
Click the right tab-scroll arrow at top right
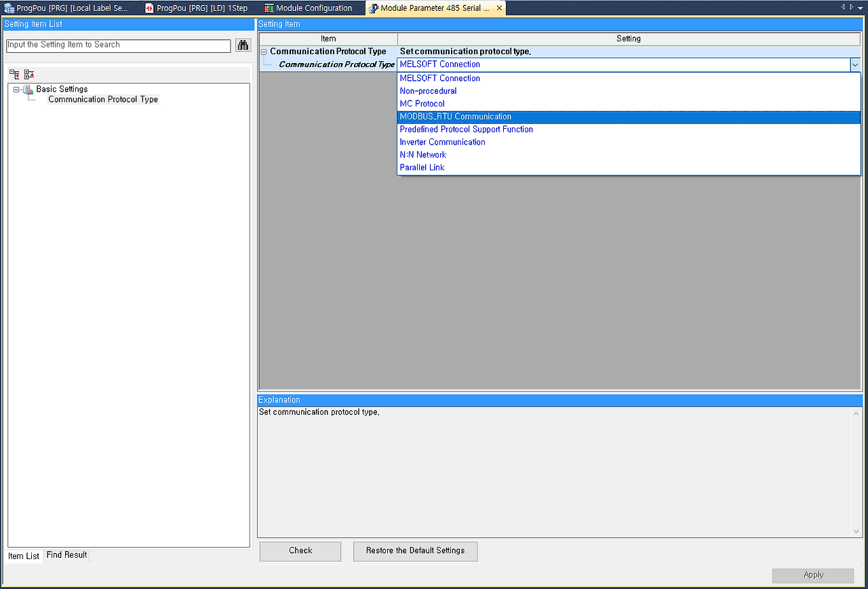point(851,5)
